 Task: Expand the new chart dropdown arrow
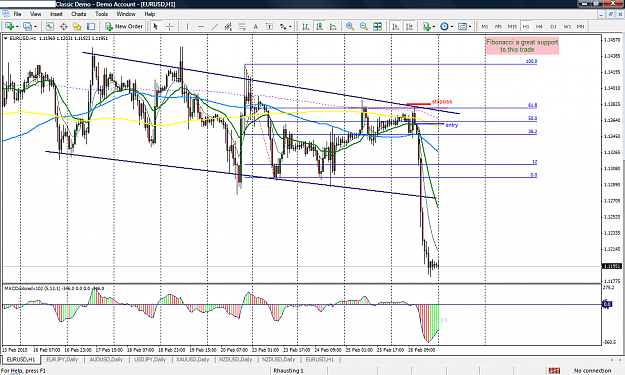(17, 27)
